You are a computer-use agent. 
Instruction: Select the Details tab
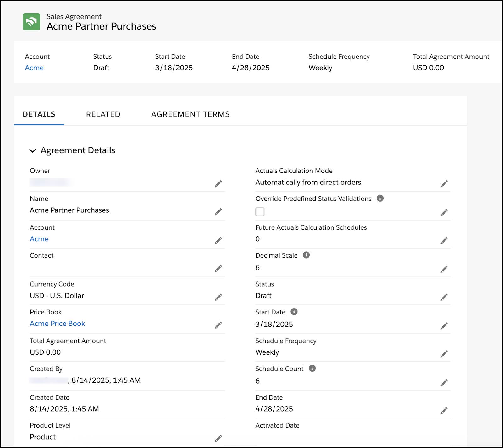[39, 114]
